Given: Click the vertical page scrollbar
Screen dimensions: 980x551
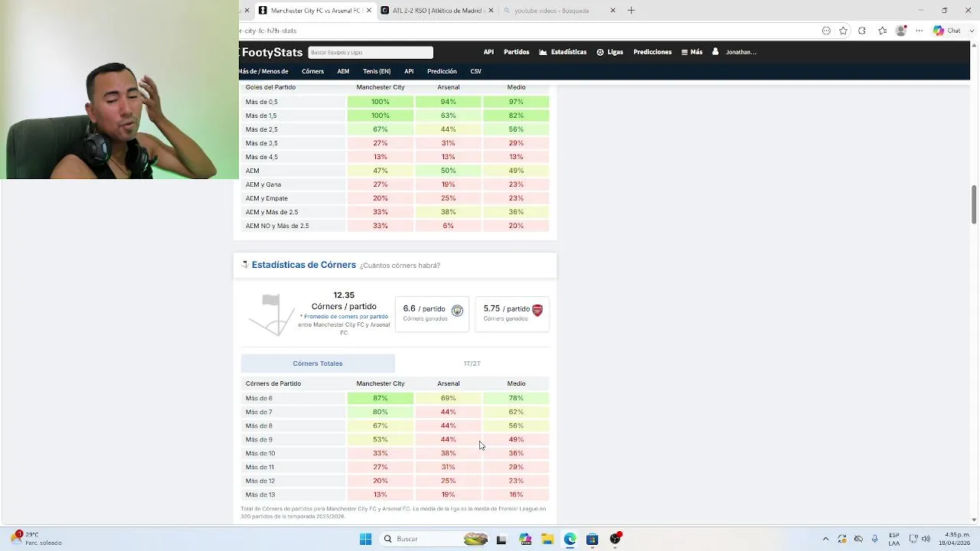Looking at the screenshot, I should [974, 205].
